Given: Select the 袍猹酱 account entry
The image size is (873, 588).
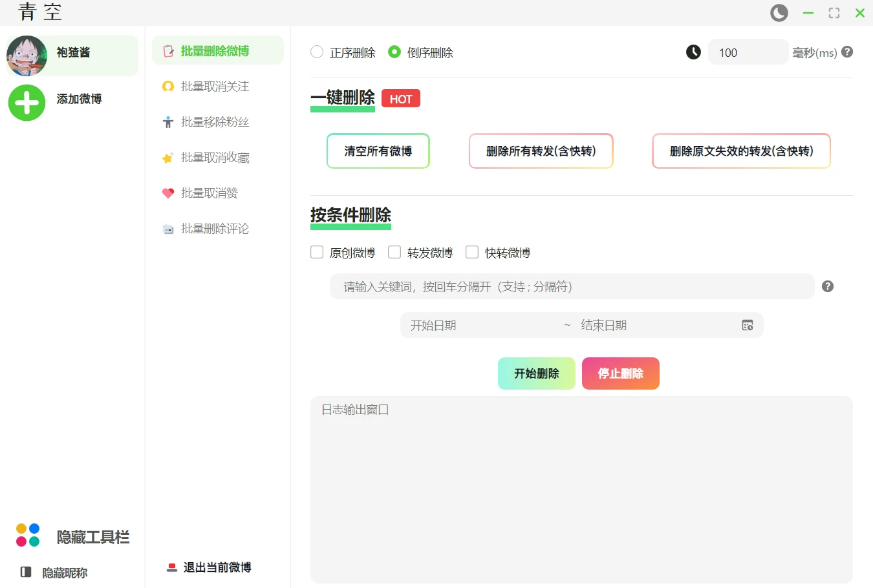Looking at the screenshot, I should [x=72, y=56].
